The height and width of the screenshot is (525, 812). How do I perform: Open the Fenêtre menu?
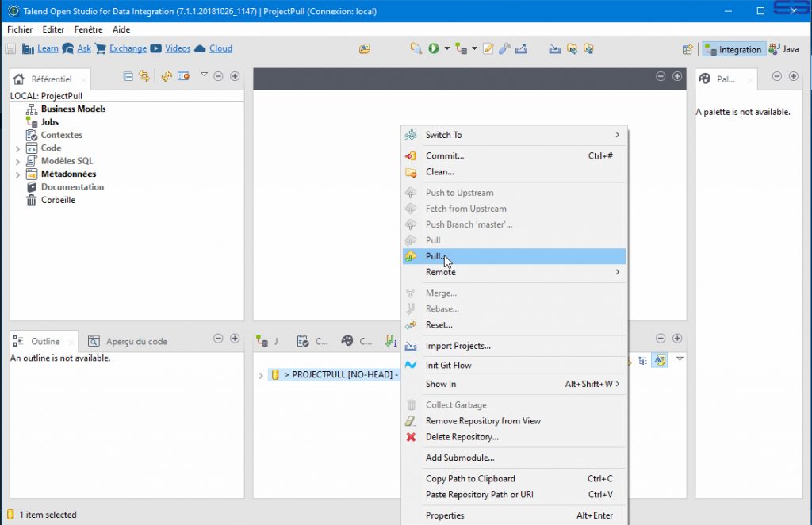tap(88, 29)
